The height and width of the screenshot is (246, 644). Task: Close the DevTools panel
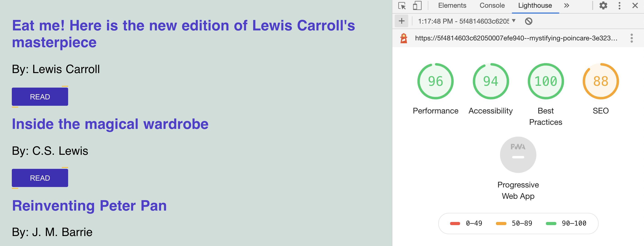635,5
